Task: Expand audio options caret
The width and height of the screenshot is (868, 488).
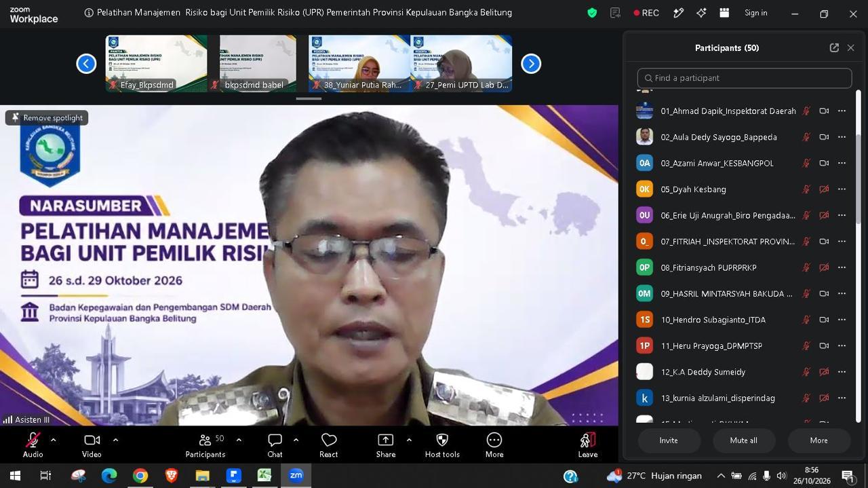Action: coord(53,440)
